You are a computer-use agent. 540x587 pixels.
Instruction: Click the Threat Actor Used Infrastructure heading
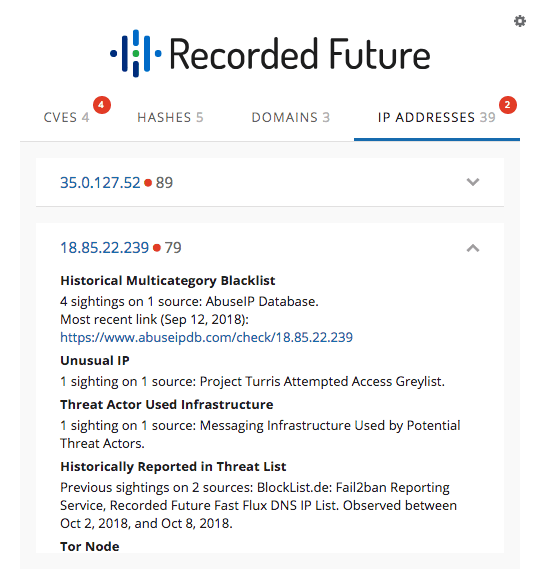(x=167, y=404)
